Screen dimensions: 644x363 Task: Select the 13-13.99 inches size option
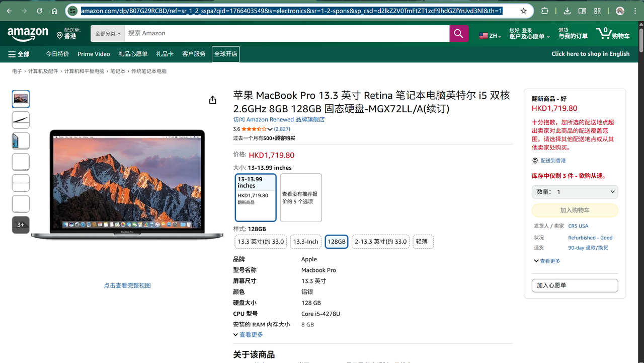click(256, 197)
